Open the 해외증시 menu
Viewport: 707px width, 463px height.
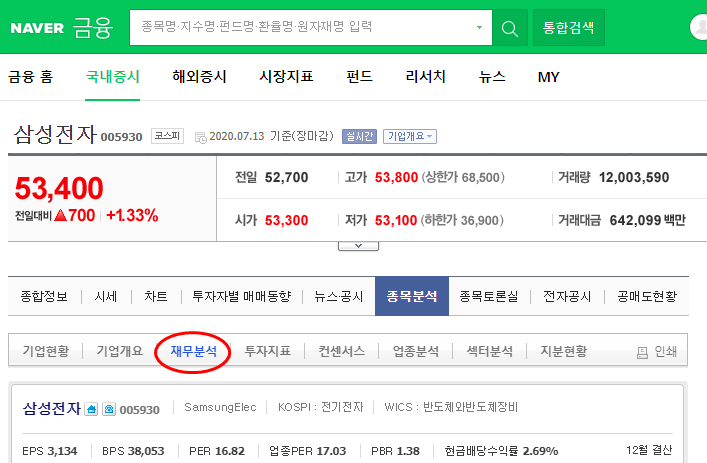point(199,77)
